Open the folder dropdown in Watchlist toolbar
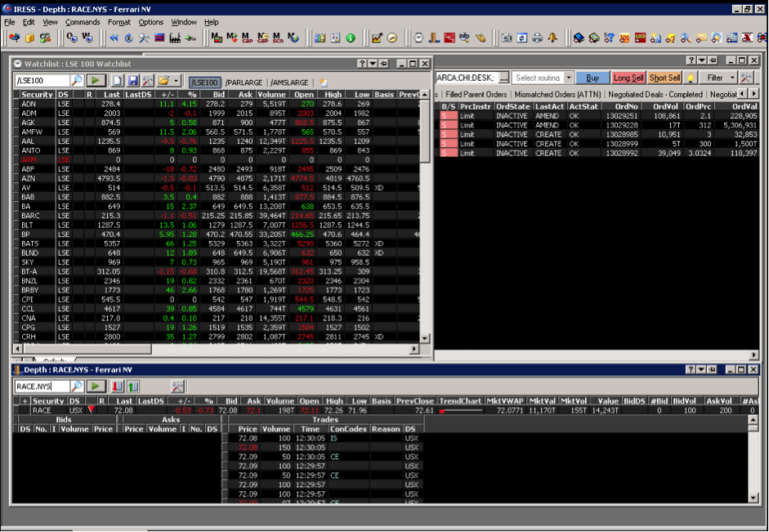Viewport: 769px width, 532px height. [x=176, y=81]
